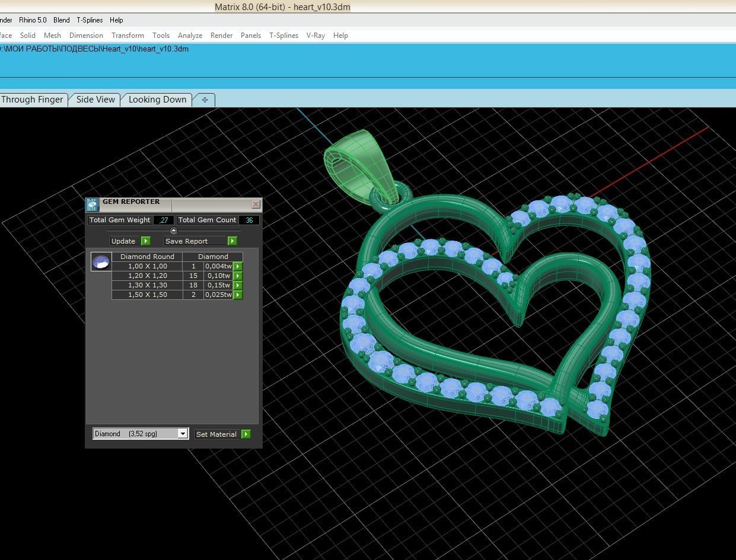The width and height of the screenshot is (736, 560).
Task: Collapse the Gem Reporter section with the up-arrow handle
Action: [x=173, y=231]
